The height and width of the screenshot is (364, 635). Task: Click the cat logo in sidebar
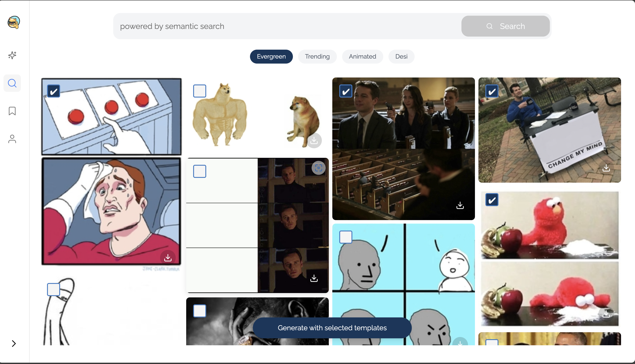click(x=14, y=22)
